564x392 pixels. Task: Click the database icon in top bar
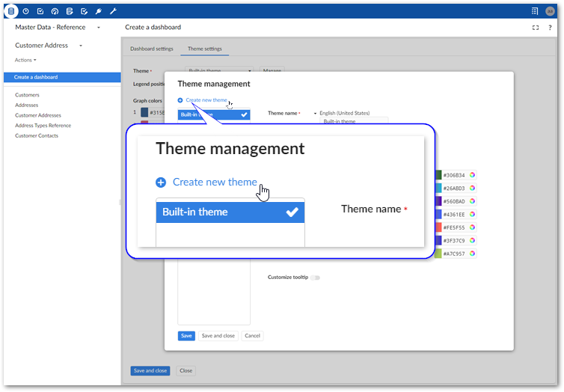point(11,11)
